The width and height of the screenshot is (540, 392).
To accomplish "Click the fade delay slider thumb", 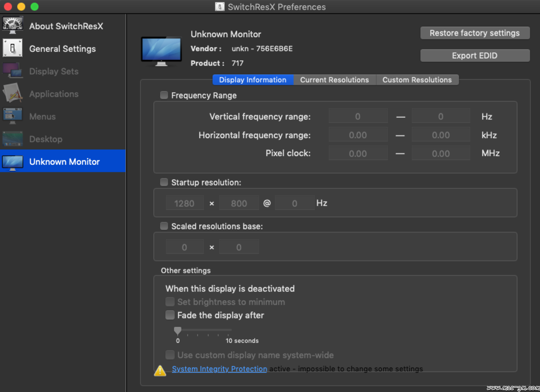I will (x=178, y=330).
